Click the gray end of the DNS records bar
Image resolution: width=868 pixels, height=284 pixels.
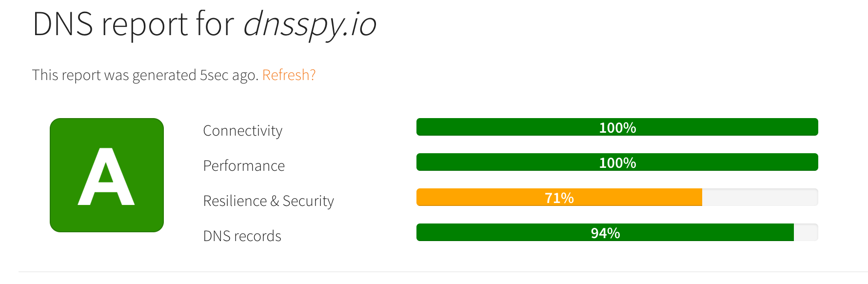(806, 233)
